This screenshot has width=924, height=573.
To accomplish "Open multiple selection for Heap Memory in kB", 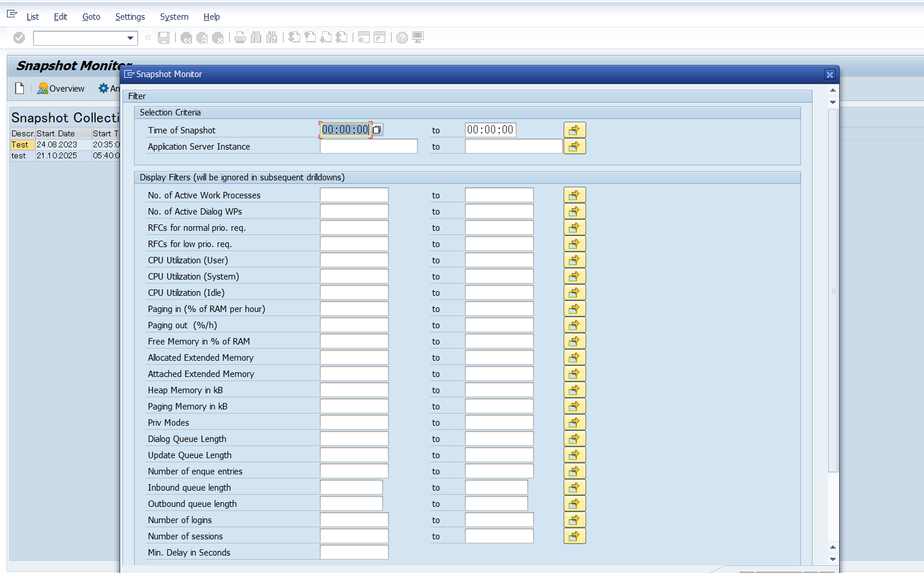I will (x=574, y=390).
